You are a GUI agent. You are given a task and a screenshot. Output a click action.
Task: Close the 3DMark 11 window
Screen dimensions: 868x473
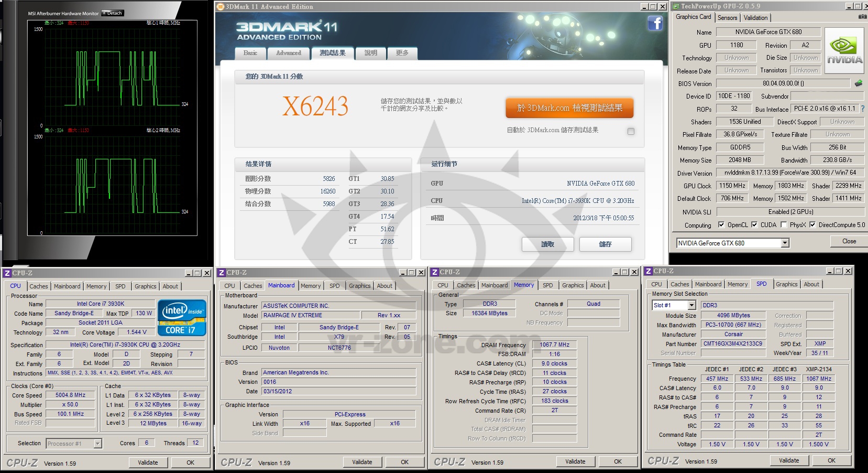point(662,7)
